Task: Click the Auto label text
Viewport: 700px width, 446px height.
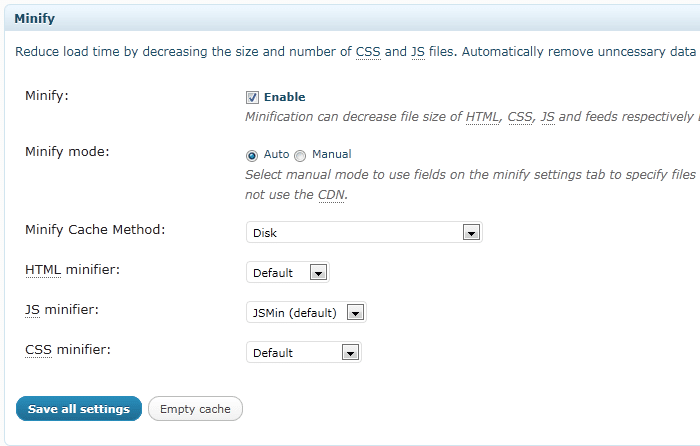Action: pos(276,154)
